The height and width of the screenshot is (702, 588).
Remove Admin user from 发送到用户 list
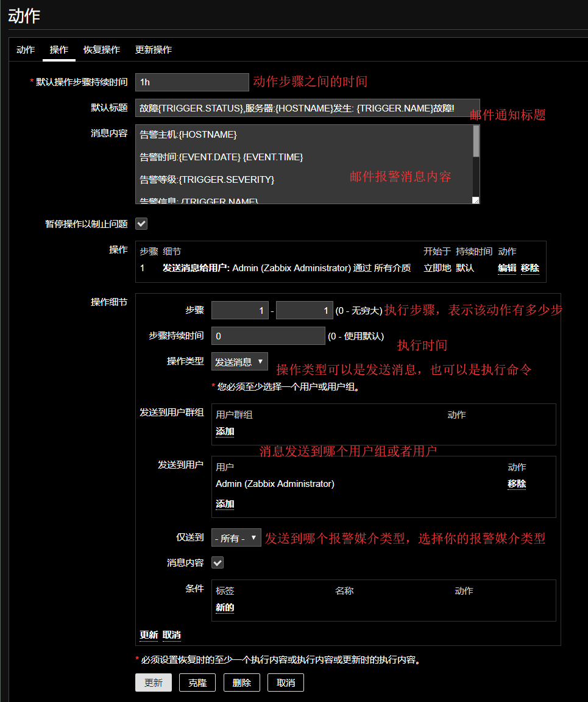(x=517, y=484)
